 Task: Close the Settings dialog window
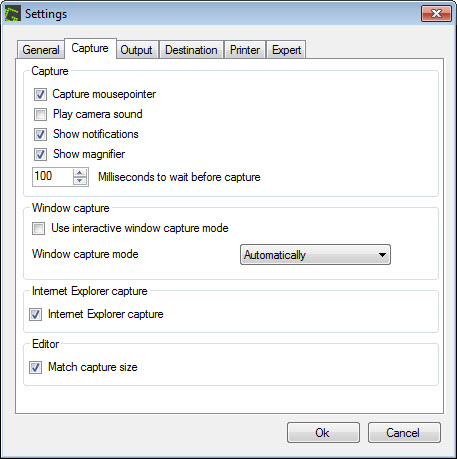436,14
